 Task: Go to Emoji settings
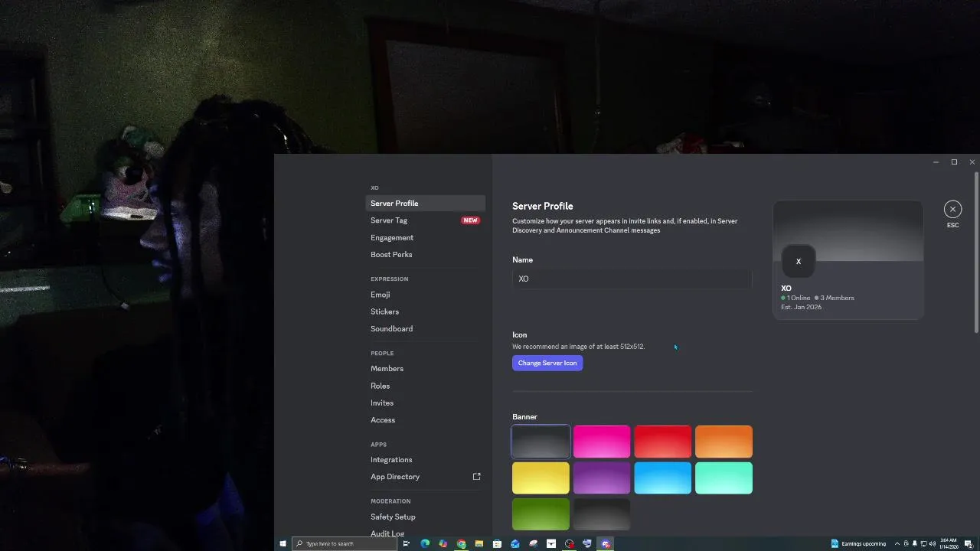point(426,295)
